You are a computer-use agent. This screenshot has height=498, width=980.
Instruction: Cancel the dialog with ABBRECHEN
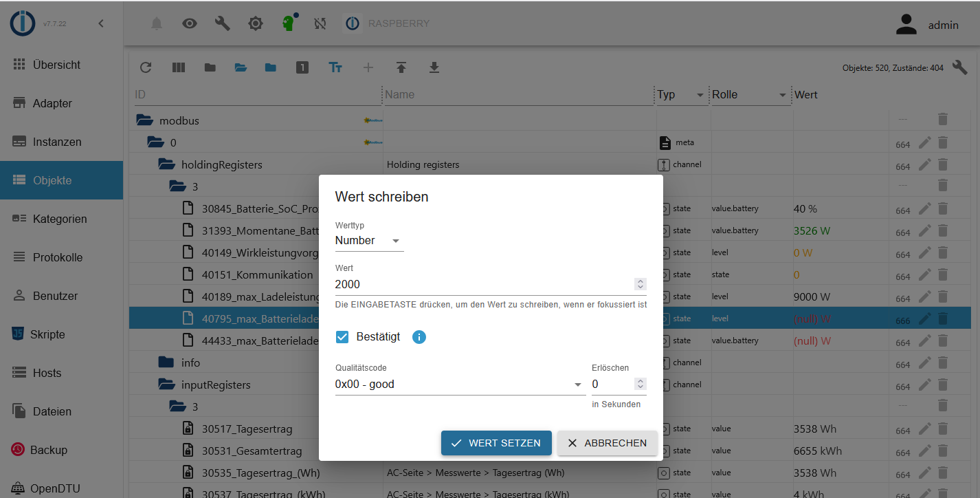tap(607, 443)
